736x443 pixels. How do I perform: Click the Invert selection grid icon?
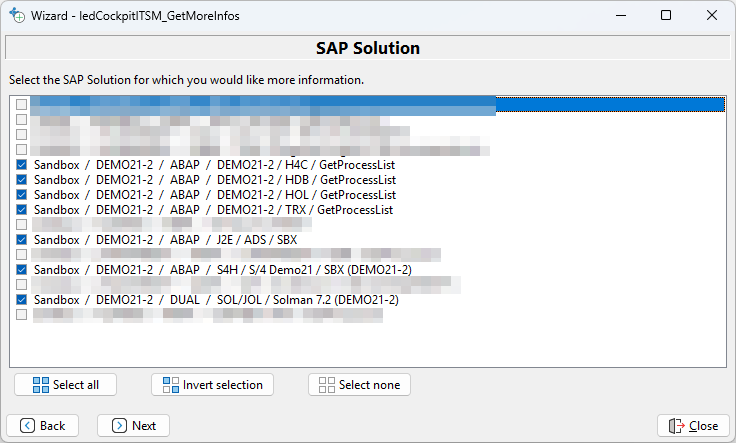click(x=168, y=385)
